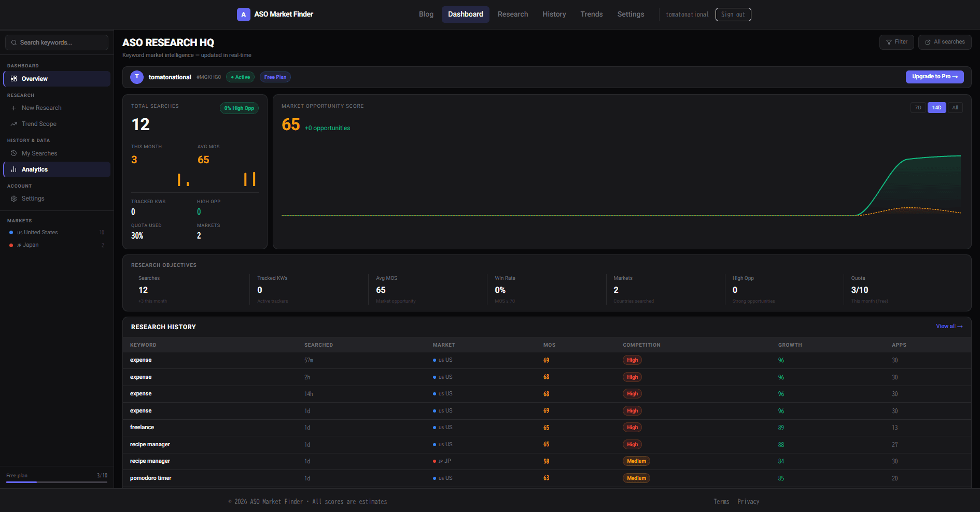
Task: Click the MOS column header
Action: pos(549,345)
